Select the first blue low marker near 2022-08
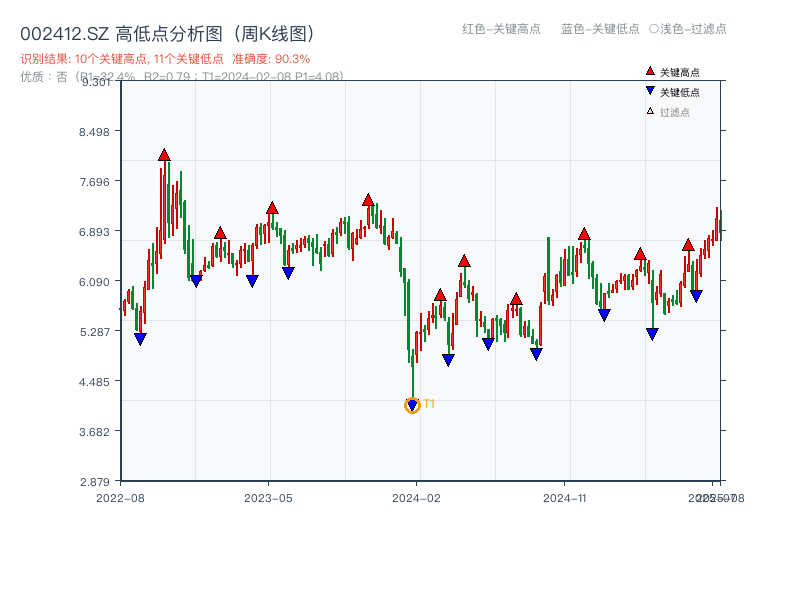This screenshot has width=800, height=600. 140,339
